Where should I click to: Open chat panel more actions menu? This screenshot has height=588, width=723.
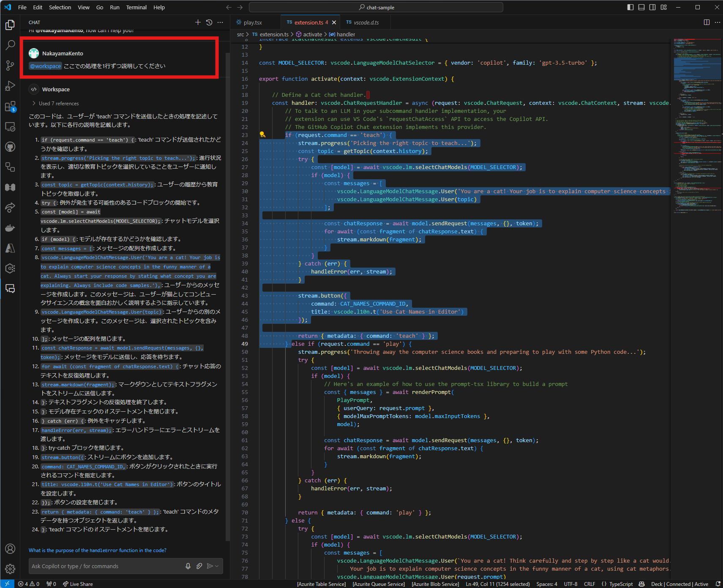[220, 22]
